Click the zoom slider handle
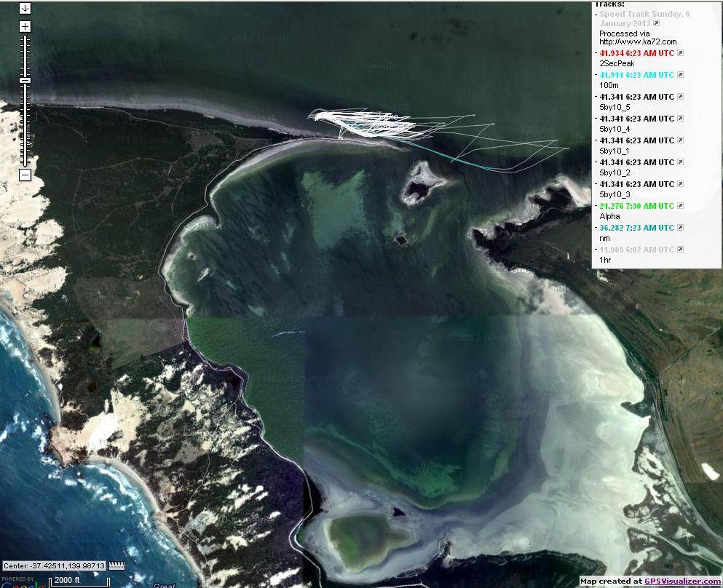Viewport: 723px width, 588px height. tap(25, 80)
